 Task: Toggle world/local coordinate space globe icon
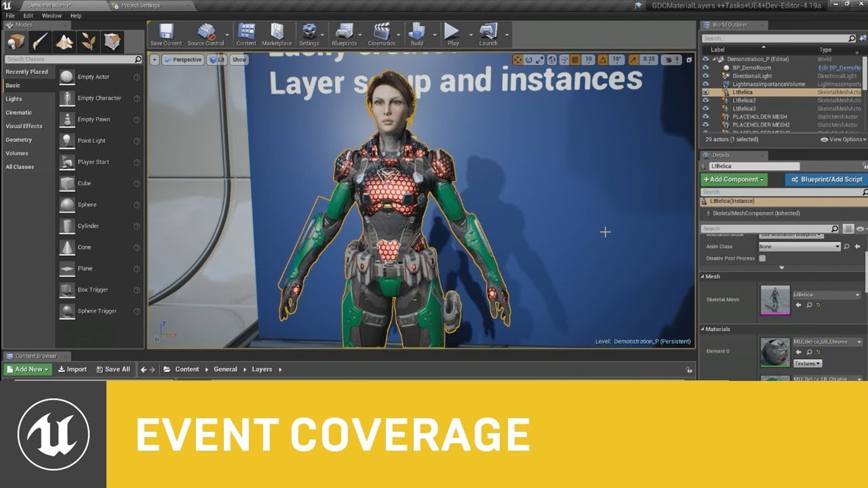click(x=553, y=60)
